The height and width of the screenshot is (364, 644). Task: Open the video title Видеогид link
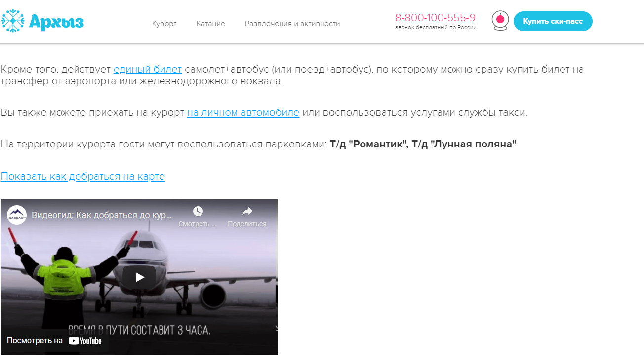[102, 215]
